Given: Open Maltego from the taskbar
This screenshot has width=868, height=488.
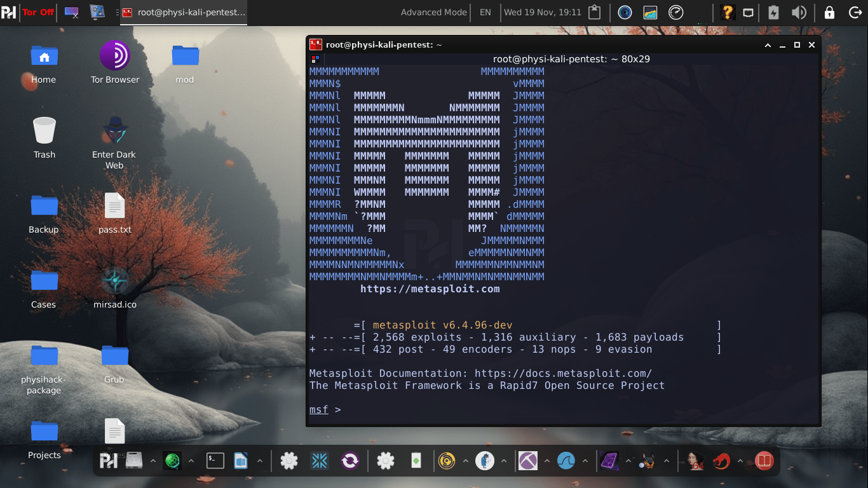Looking at the screenshot, I should click(527, 461).
